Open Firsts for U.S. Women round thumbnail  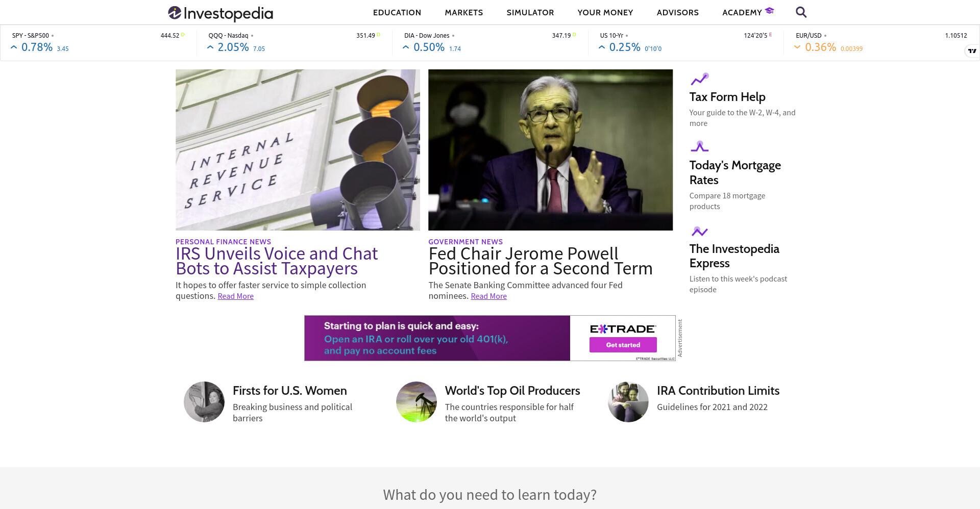pyautogui.click(x=204, y=402)
